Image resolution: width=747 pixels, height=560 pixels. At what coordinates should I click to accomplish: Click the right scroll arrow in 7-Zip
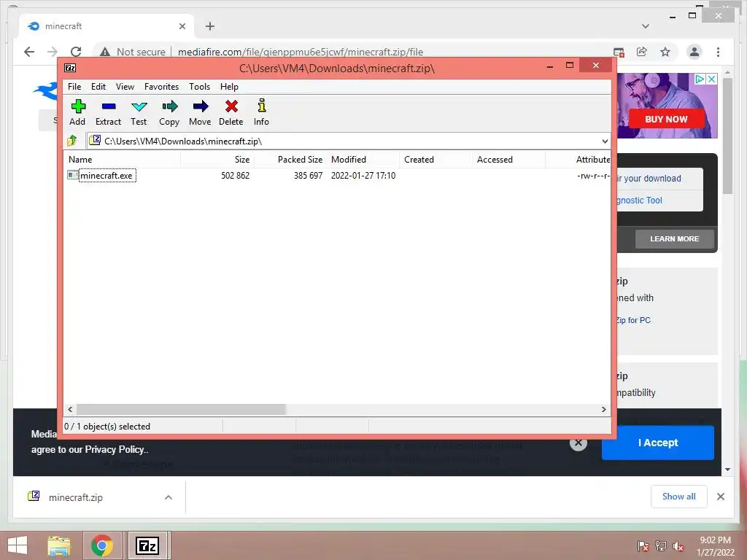click(x=603, y=409)
